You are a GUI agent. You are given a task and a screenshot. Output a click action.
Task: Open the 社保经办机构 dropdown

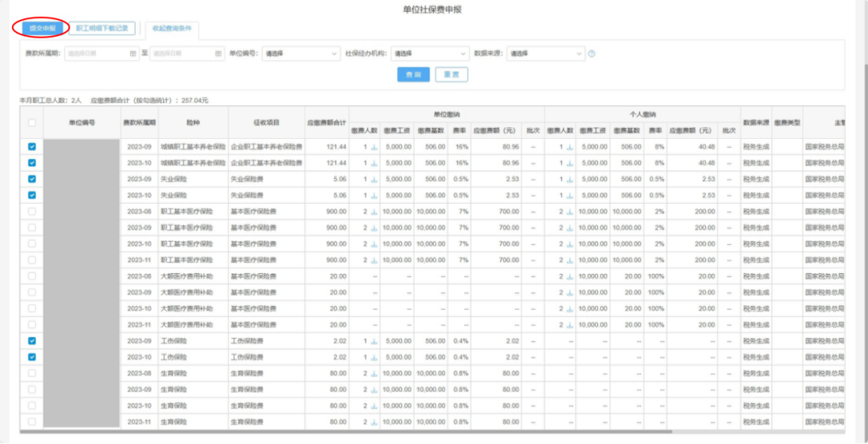click(x=430, y=54)
